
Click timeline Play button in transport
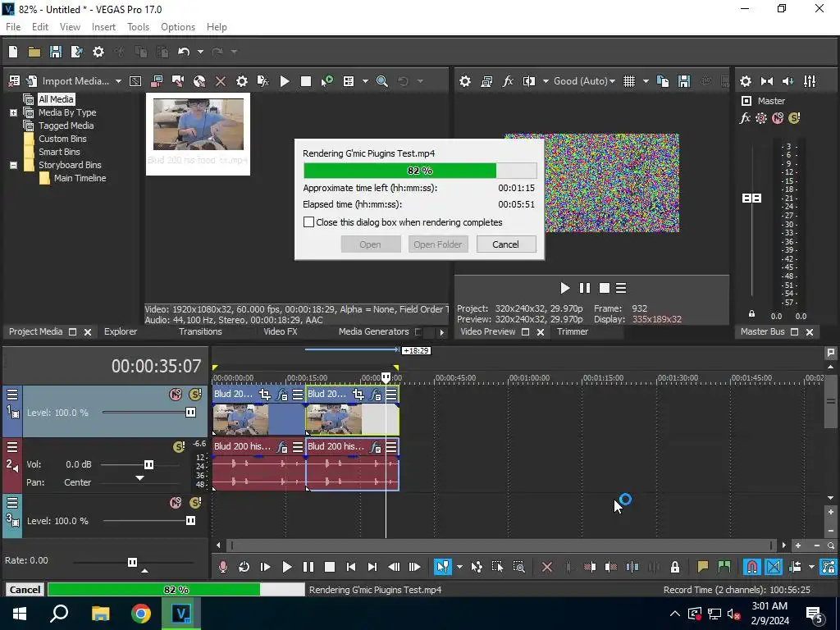pos(286,567)
